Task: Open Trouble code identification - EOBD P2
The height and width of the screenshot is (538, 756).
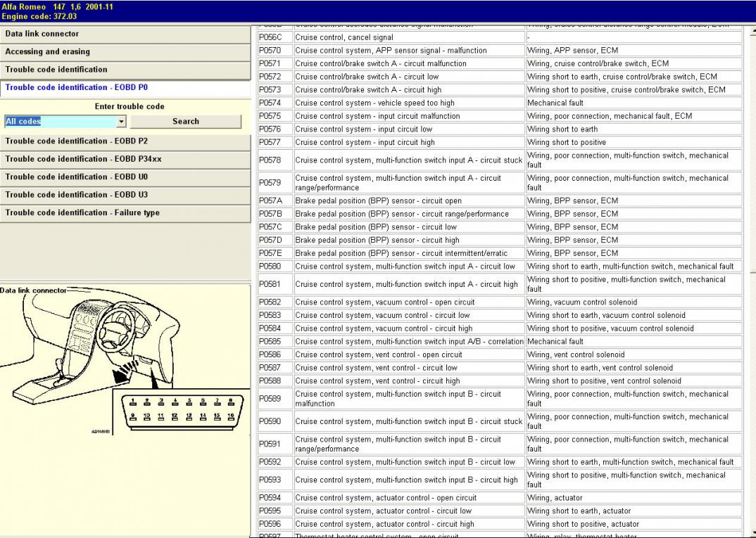Action: click(x=125, y=141)
